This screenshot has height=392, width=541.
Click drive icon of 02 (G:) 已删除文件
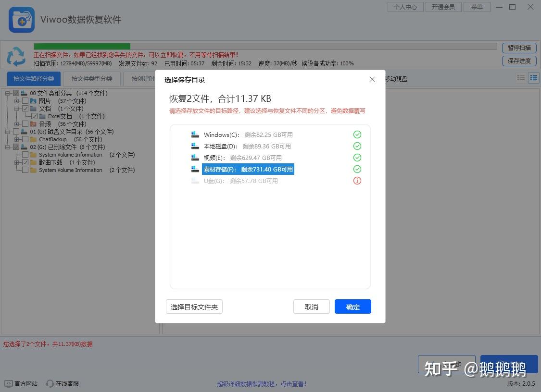pyautogui.click(x=24, y=147)
